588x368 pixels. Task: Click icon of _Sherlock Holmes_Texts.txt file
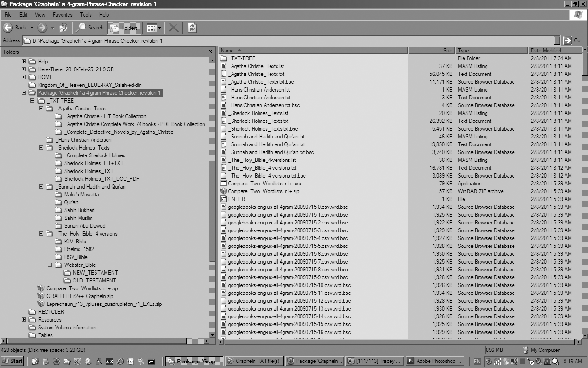[224, 121]
